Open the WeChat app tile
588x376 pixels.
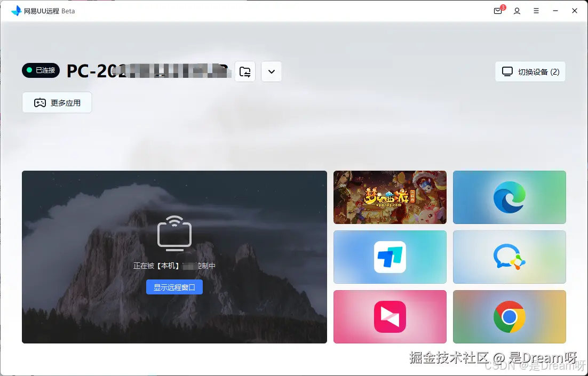pyautogui.click(x=509, y=257)
